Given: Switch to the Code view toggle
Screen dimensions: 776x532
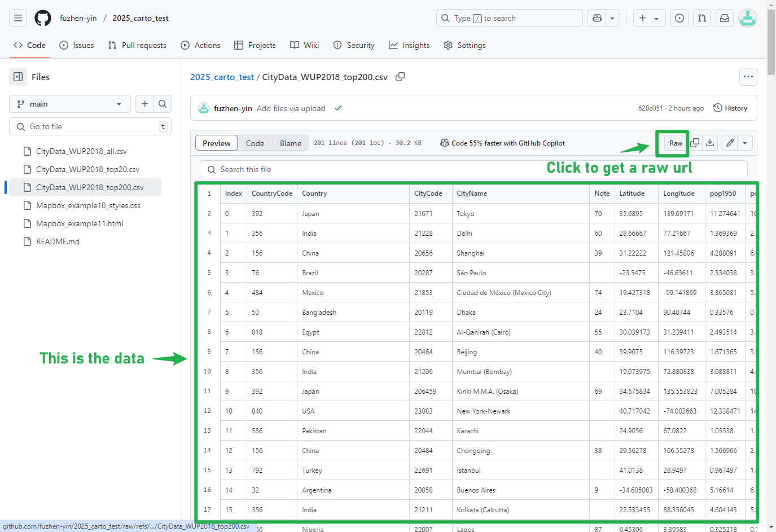Looking at the screenshot, I should pos(255,143).
